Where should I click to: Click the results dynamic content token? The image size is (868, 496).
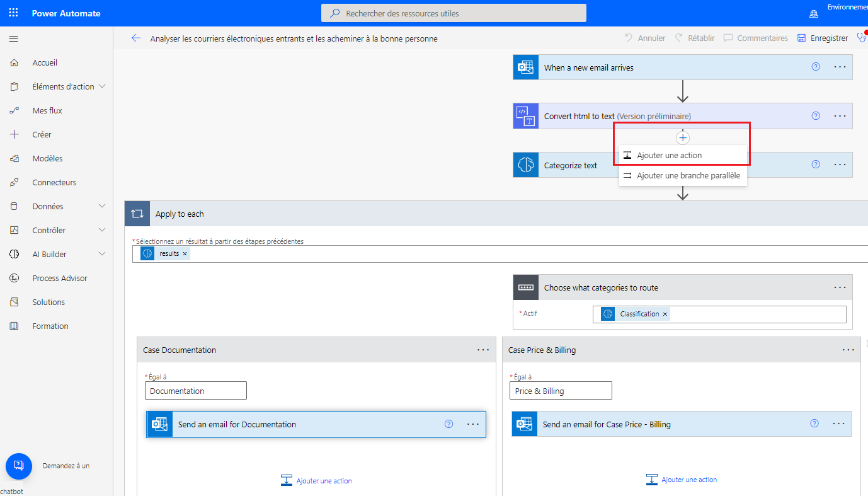coord(165,253)
